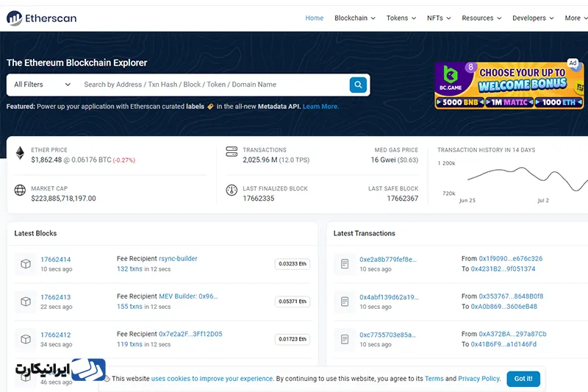588x392 pixels.
Task: Click the cube icon for block 17662414
Action: 26,264
